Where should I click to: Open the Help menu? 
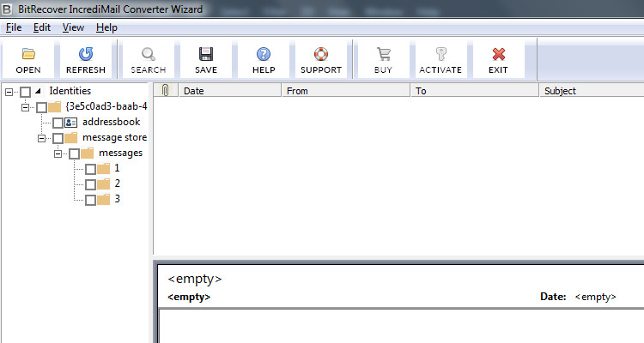pos(106,27)
